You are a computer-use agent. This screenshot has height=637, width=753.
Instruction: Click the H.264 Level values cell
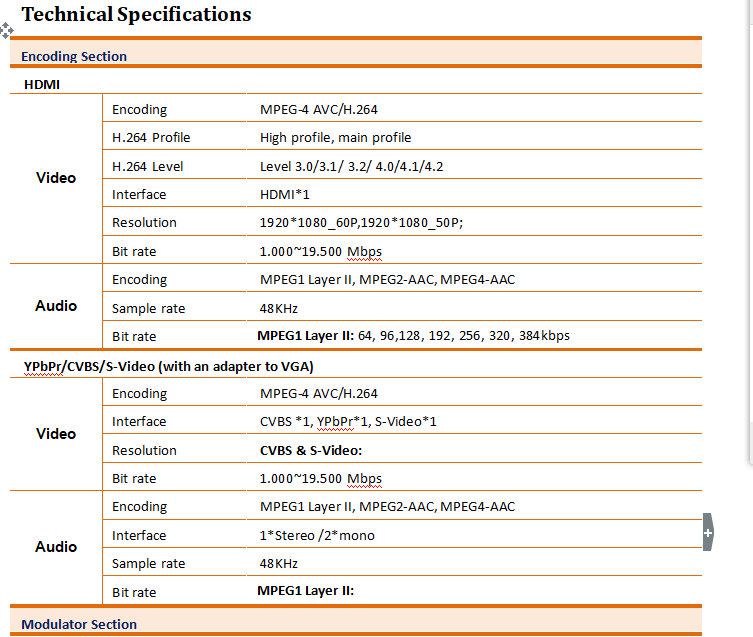(351, 166)
